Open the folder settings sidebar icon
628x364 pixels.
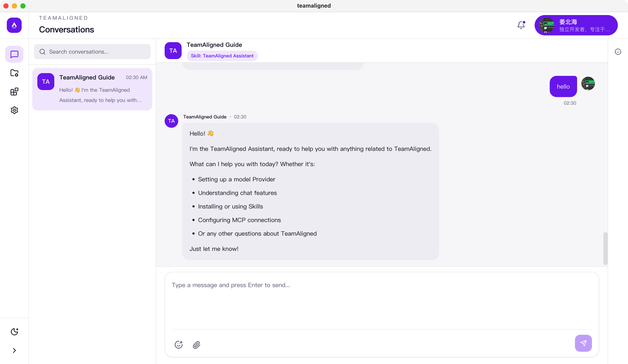(14, 73)
